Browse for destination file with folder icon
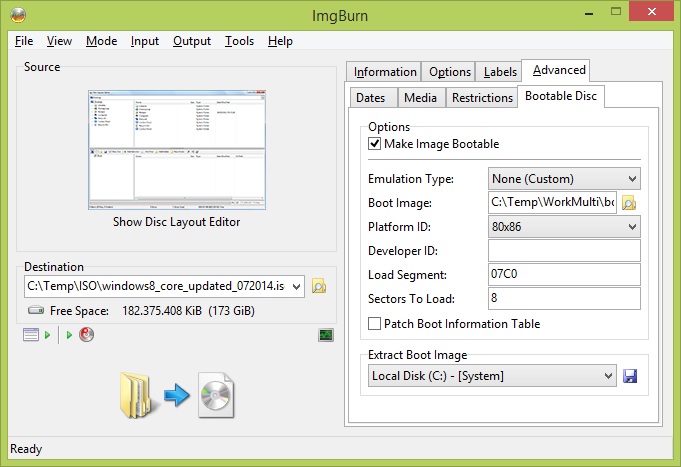Viewport: 681px width, 467px height. 319,287
